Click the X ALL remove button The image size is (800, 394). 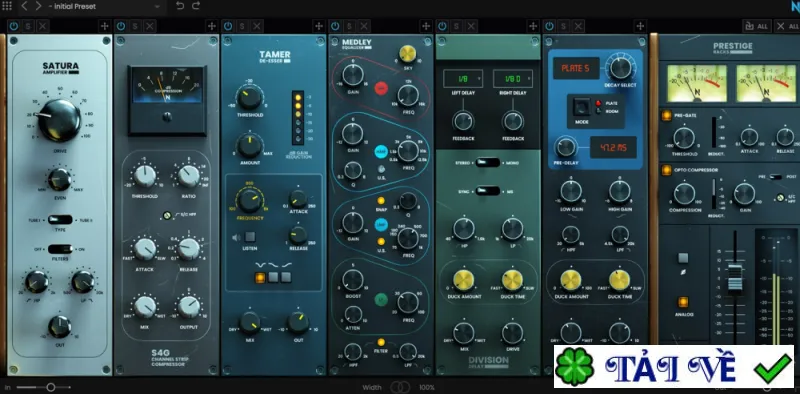[786, 26]
